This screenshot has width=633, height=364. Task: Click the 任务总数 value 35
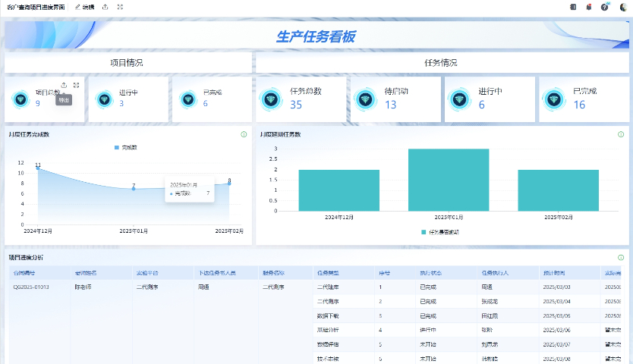296,105
